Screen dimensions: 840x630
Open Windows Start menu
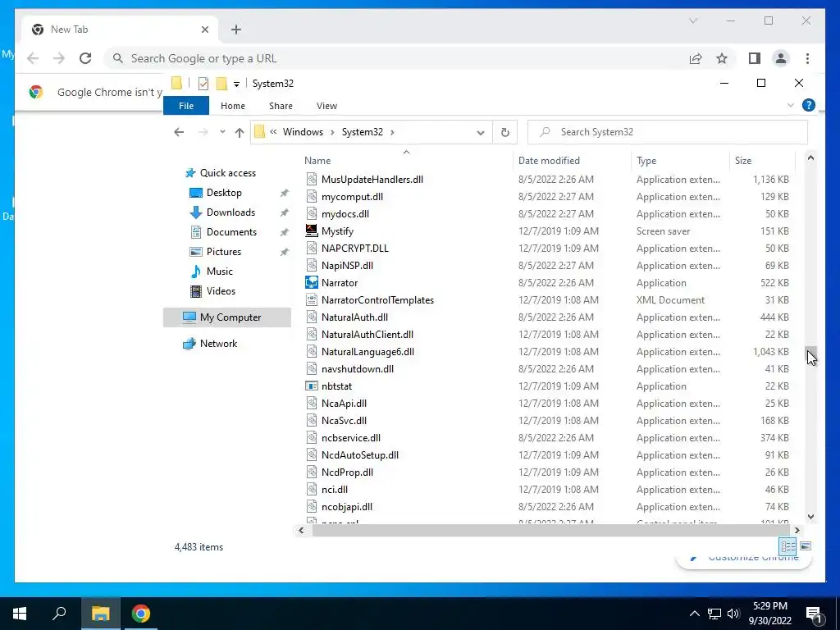click(x=20, y=614)
